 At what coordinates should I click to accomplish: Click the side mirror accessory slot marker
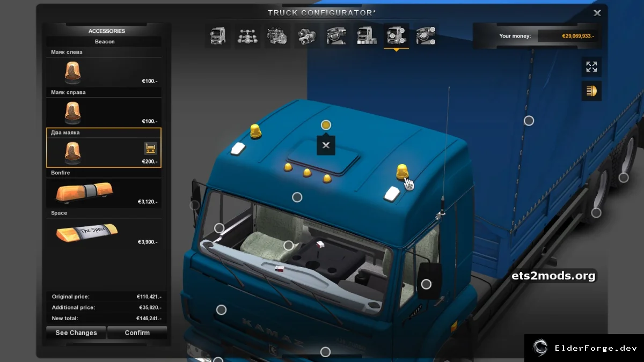pos(426,284)
